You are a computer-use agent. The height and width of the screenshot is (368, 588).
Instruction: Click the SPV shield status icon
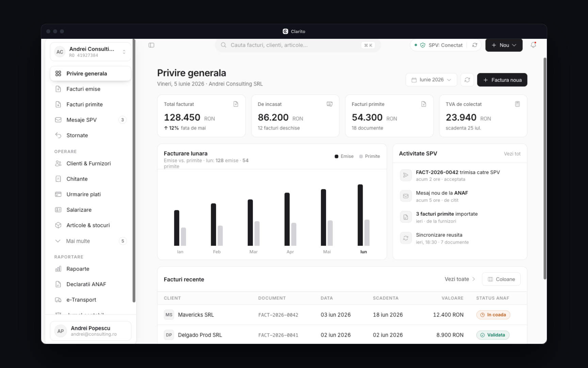pos(423,45)
